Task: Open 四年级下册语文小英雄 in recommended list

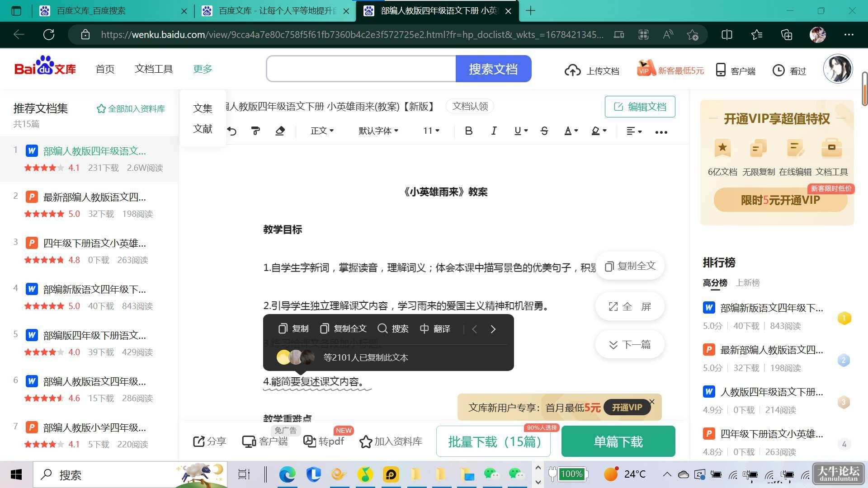Action: click(94, 243)
